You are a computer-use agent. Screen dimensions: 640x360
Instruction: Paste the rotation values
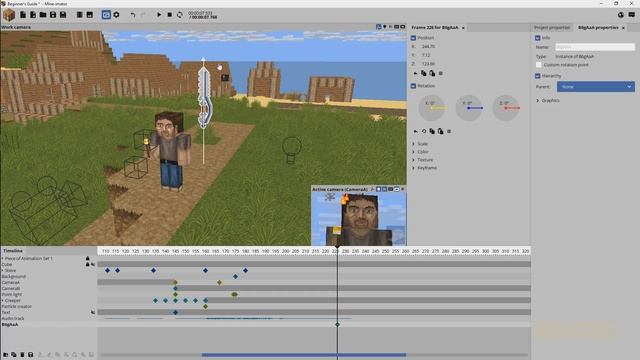[440, 131]
